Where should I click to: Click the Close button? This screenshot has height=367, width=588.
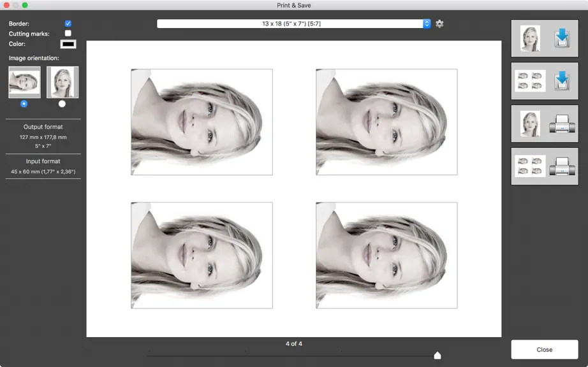pos(545,349)
